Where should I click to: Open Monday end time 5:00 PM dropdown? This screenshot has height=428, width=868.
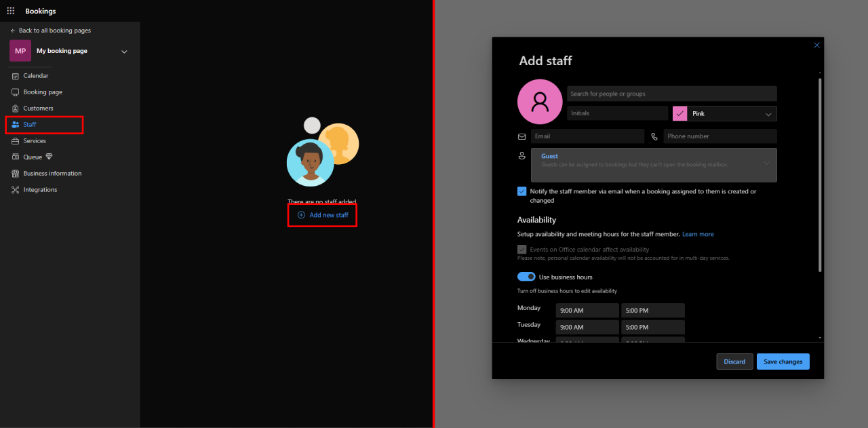653,311
